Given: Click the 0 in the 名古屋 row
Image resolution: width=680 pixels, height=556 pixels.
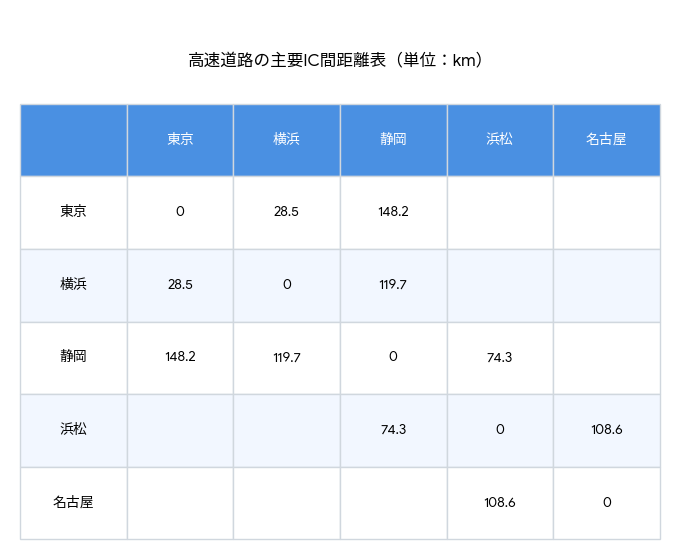Looking at the screenshot, I should tap(606, 503).
